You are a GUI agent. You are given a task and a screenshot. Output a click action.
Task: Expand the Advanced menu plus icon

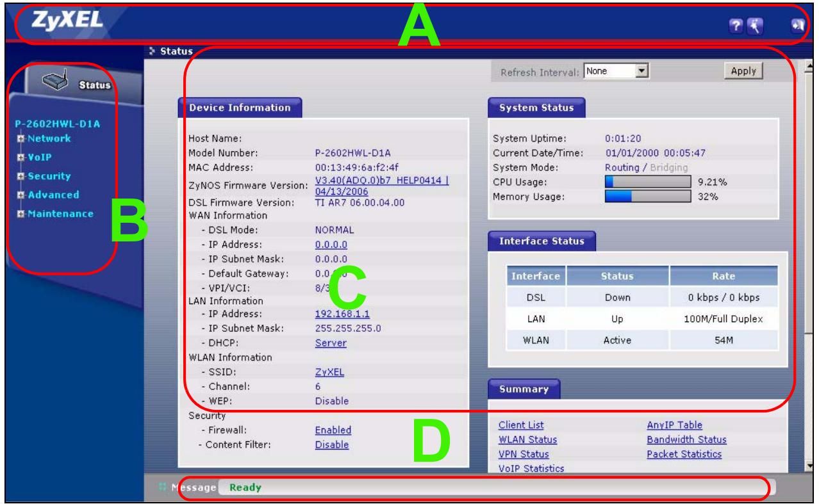pyautogui.click(x=21, y=195)
